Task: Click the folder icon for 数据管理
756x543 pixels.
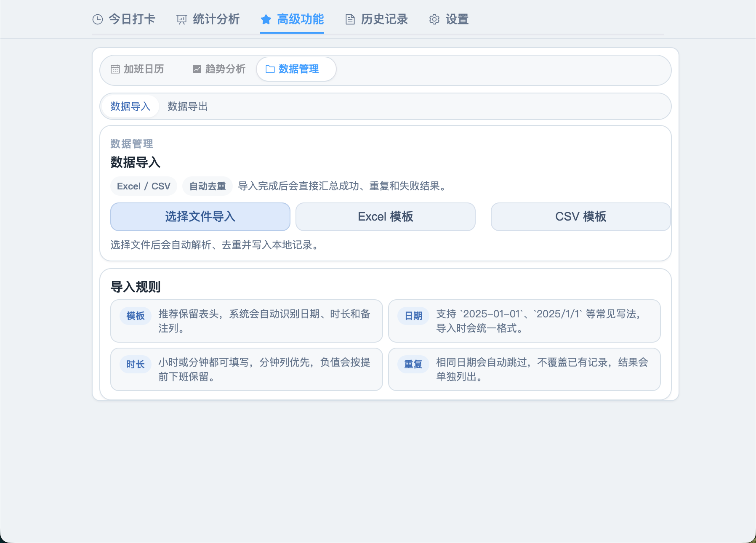Action: tap(270, 69)
